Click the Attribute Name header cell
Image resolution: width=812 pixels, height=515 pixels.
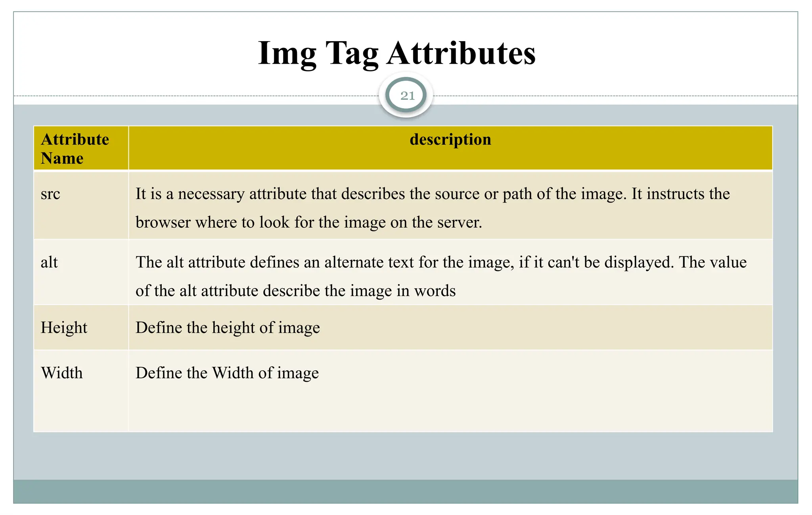(x=81, y=149)
